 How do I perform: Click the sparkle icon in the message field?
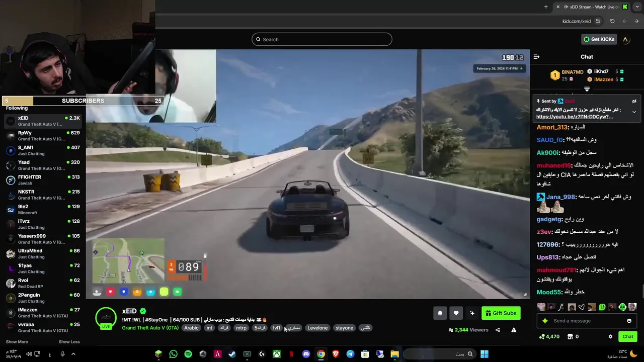tap(544, 321)
